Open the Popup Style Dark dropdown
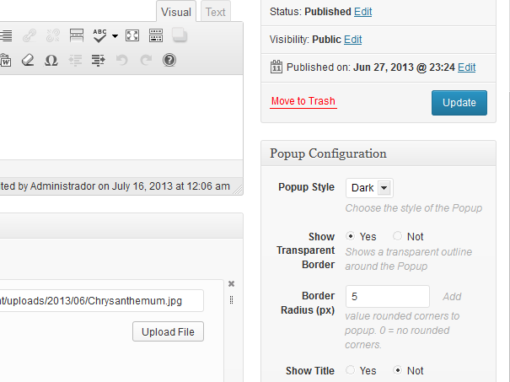This screenshot has width=510, height=382. point(369,188)
